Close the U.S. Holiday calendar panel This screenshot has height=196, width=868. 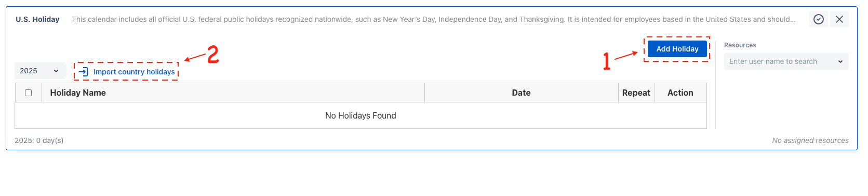pos(839,19)
